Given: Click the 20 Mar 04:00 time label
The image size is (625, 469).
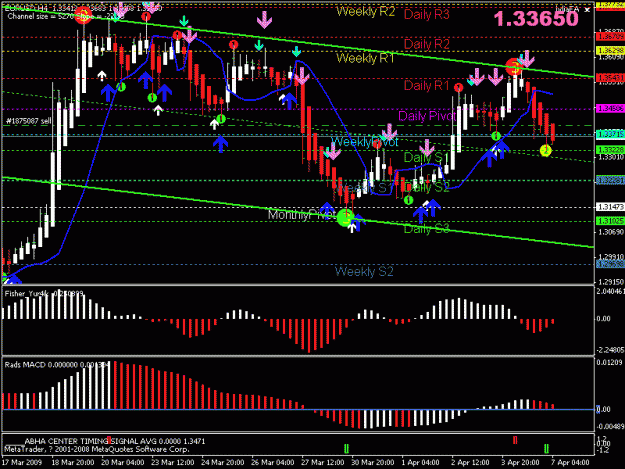Looking at the screenshot, I should 122,463.
